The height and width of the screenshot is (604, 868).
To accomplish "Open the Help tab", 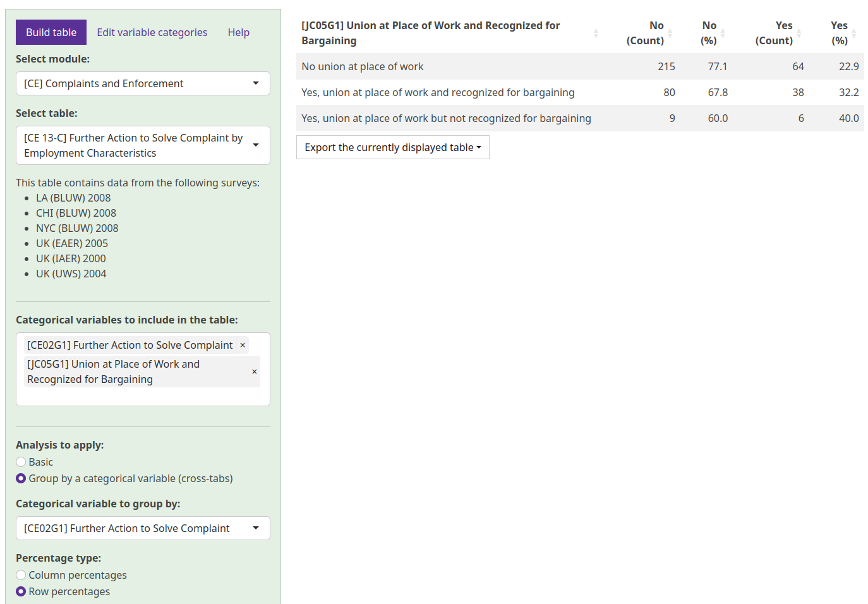I will [239, 32].
